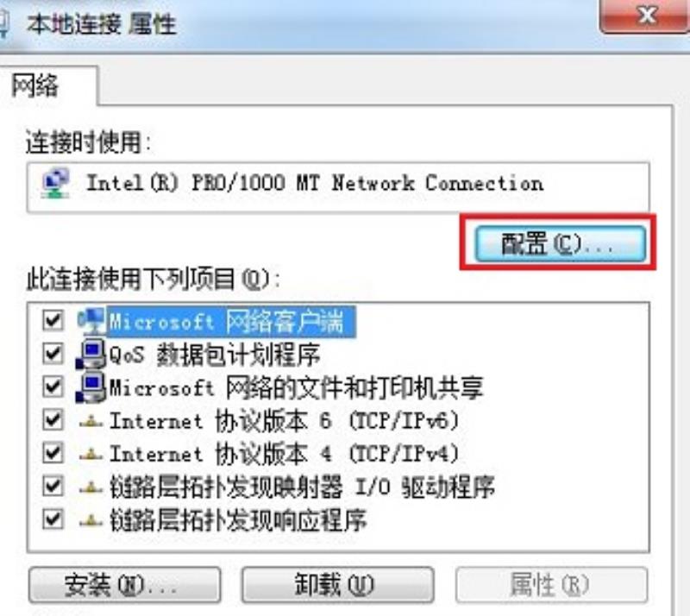Viewport: 690px width, 616px height.
Task: Click the TCP/IPv6 protocol icon
Action: point(91,422)
